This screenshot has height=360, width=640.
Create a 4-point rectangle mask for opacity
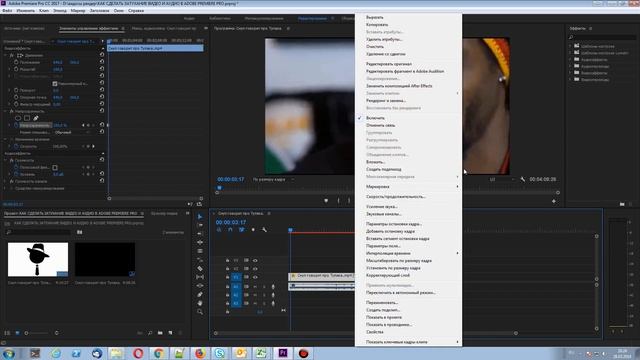tap(27, 118)
